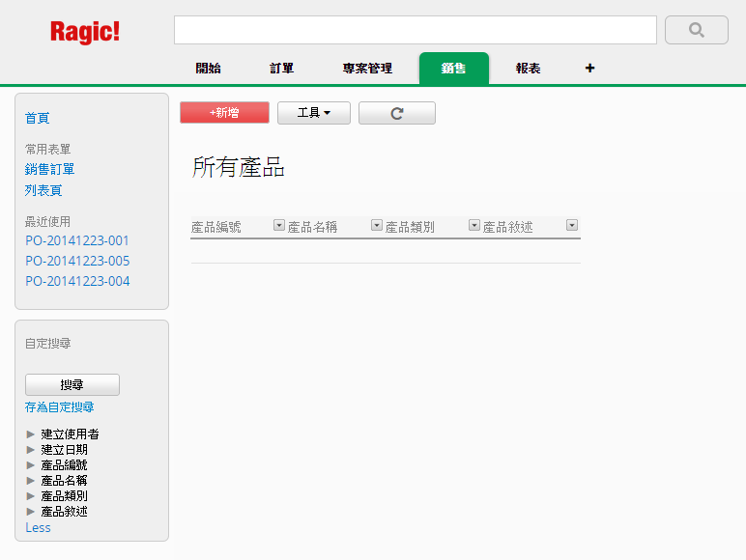The height and width of the screenshot is (560, 746).
Task: Click the refresh arrow button
Action: pos(396,113)
